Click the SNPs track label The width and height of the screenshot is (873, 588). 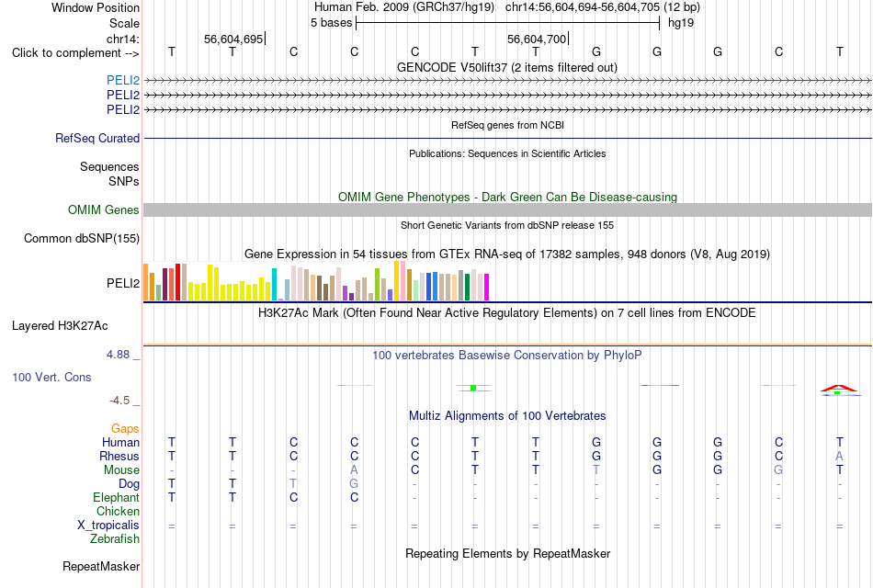(124, 181)
